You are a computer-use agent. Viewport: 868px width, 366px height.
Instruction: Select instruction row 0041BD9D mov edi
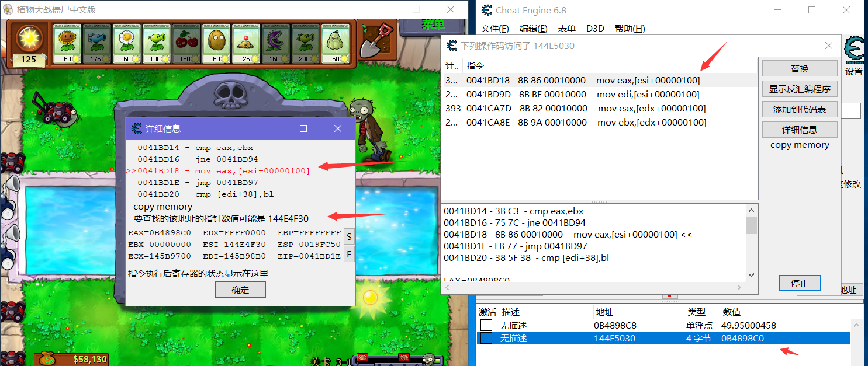[x=600, y=94]
